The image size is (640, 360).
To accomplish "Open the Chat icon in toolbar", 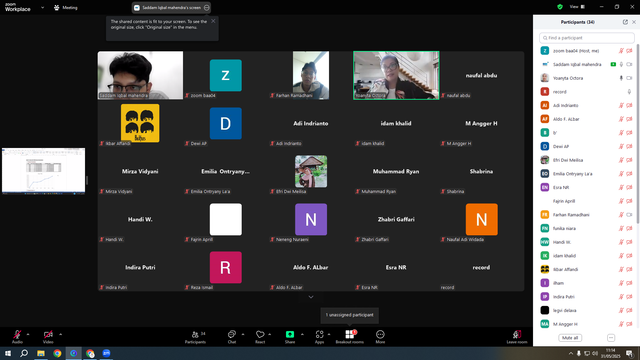I will [x=232, y=334].
